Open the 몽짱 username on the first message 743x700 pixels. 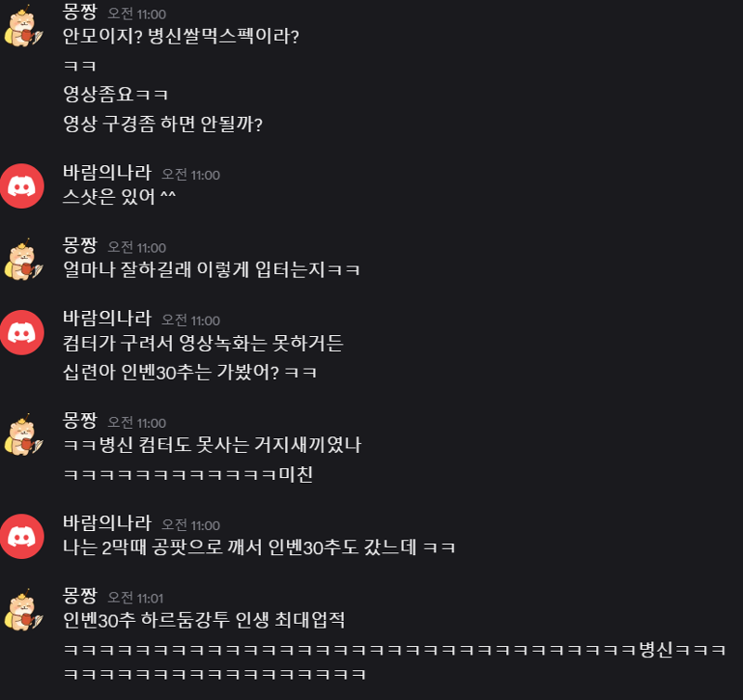tap(80, 11)
